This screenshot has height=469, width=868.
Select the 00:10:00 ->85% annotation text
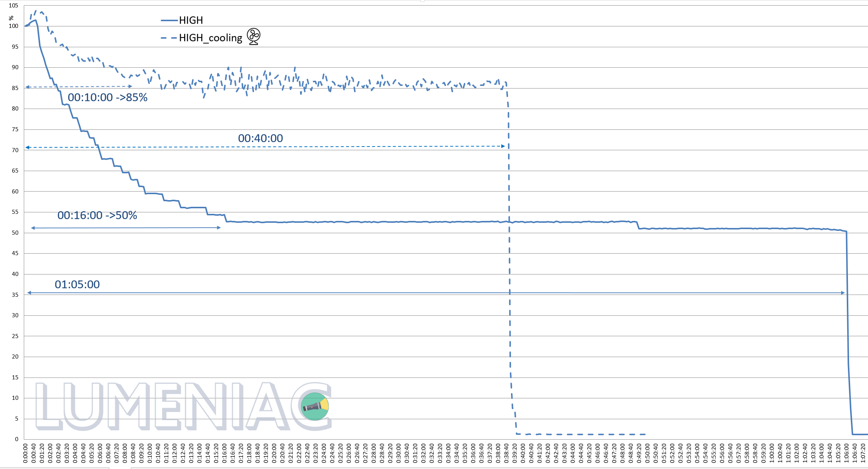(107, 97)
